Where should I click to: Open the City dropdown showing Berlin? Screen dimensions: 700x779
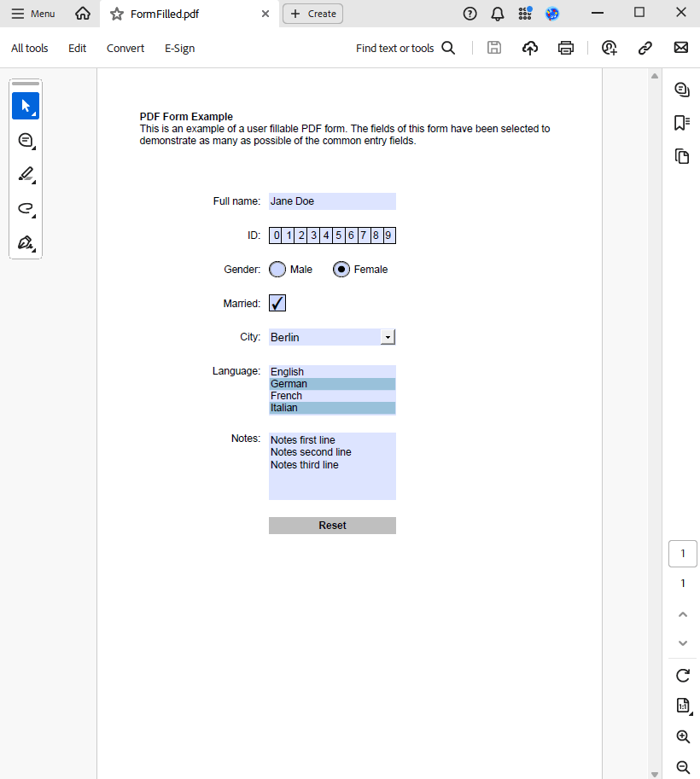388,336
